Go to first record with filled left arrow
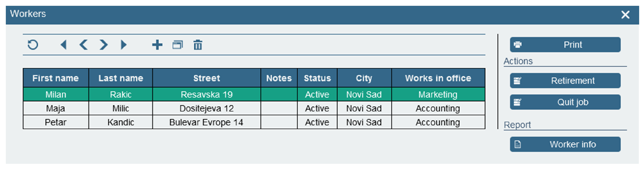644x172 pixels. pyautogui.click(x=63, y=45)
